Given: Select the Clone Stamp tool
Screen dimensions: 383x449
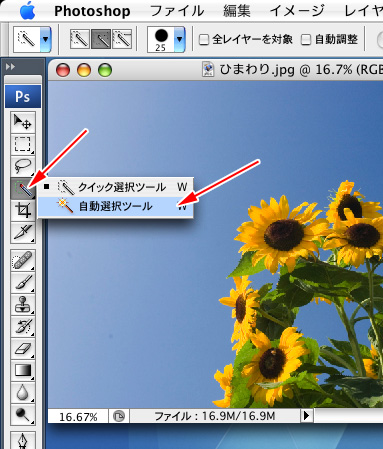Looking at the screenshot, I should tap(23, 304).
